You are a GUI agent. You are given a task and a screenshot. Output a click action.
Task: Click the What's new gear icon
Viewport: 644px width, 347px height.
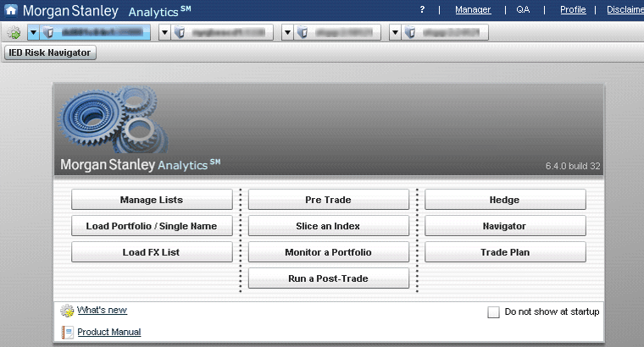click(67, 311)
